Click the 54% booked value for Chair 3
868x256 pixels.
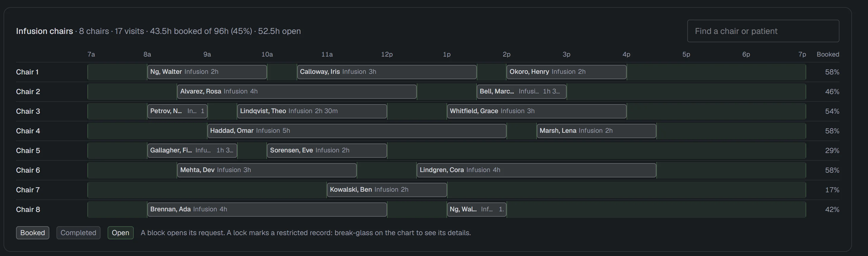[x=832, y=111]
